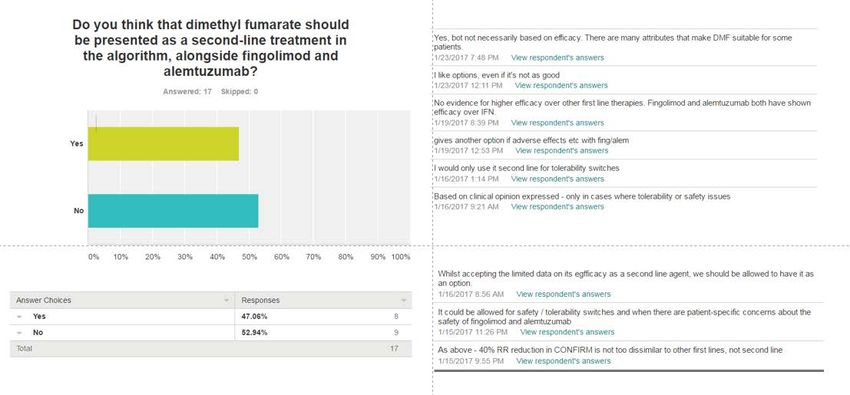Select the No answer choice row
The image size is (850, 395).
point(210,333)
